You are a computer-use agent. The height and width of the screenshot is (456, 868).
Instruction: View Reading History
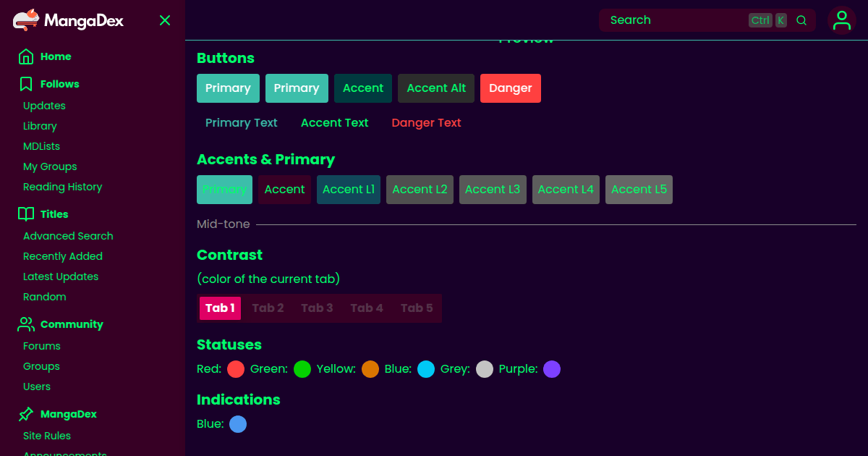pyautogui.click(x=62, y=187)
